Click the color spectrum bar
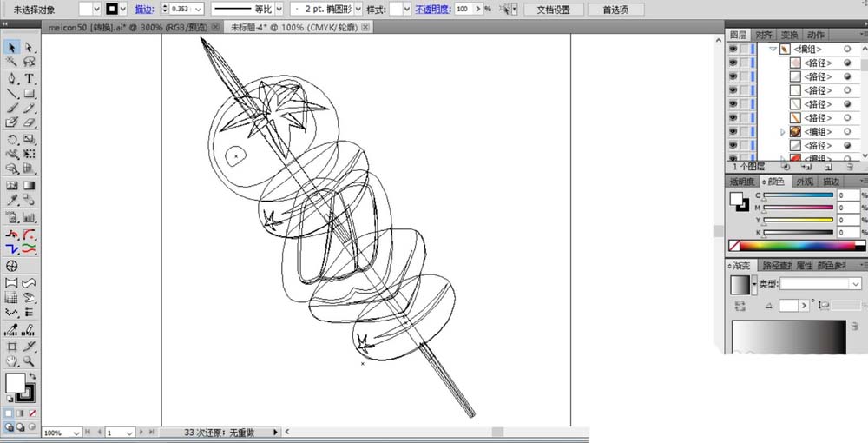Image resolution: width=868 pixels, height=443 pixels. pyautogui.click(x=798, y=245)
